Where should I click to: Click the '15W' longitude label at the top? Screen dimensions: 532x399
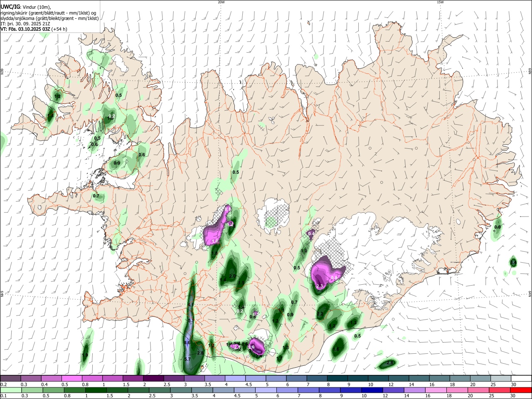click(440, 2)
